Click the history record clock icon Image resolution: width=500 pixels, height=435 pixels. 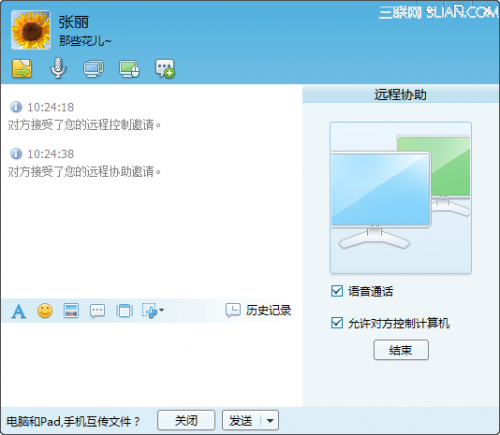[233, 310]
